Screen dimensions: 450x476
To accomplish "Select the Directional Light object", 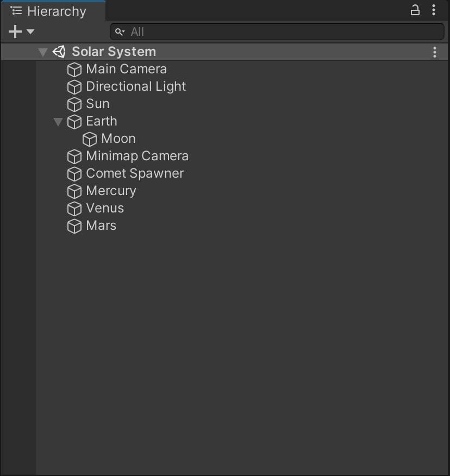I will click(136, 86).
